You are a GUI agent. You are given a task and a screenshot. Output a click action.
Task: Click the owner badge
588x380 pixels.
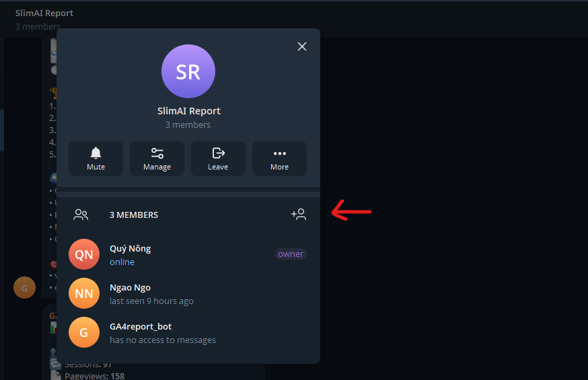pyautogui.click(x=291, y=254)
